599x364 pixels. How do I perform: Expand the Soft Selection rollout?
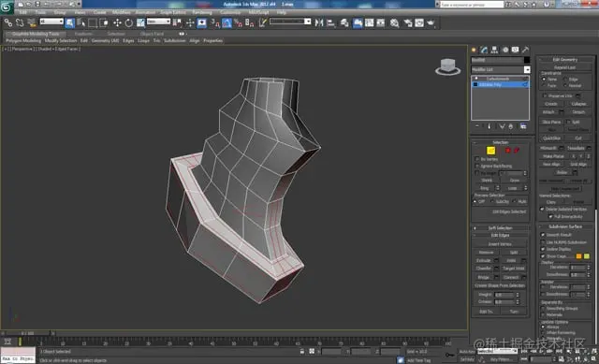(x=500, y=228)
